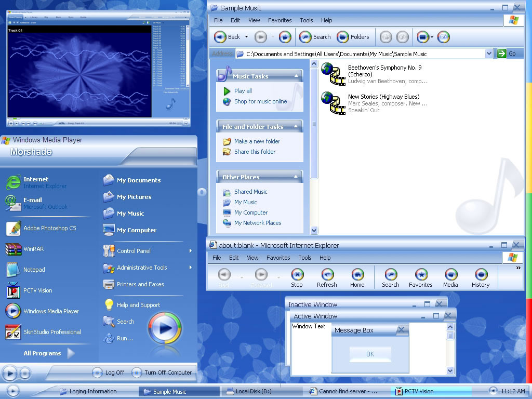Open My Computer in start menu

coord(129,230)
